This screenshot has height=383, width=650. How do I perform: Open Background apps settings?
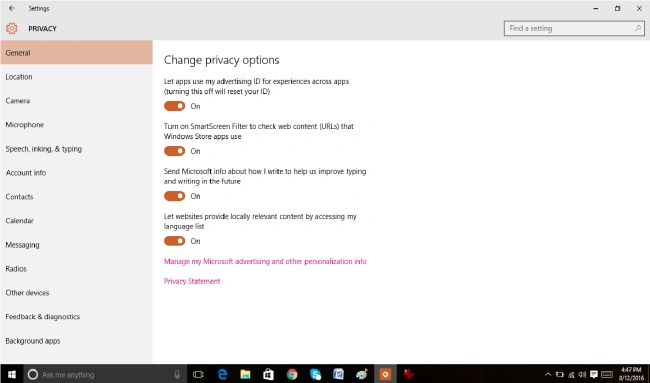[x=76, y=341]
